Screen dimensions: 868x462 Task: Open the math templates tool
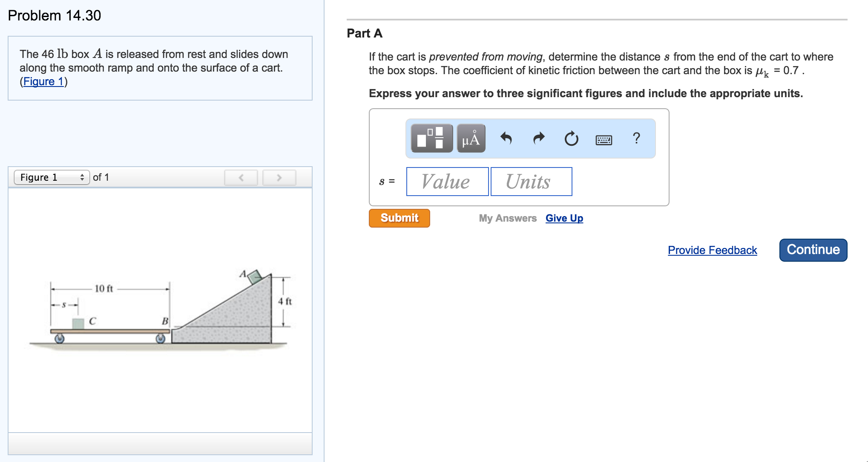point(431,139)
